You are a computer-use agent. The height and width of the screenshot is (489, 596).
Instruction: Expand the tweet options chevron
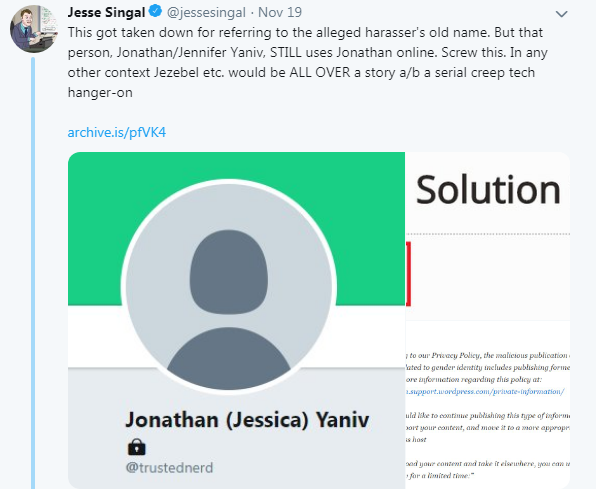(x=561, y=14)
